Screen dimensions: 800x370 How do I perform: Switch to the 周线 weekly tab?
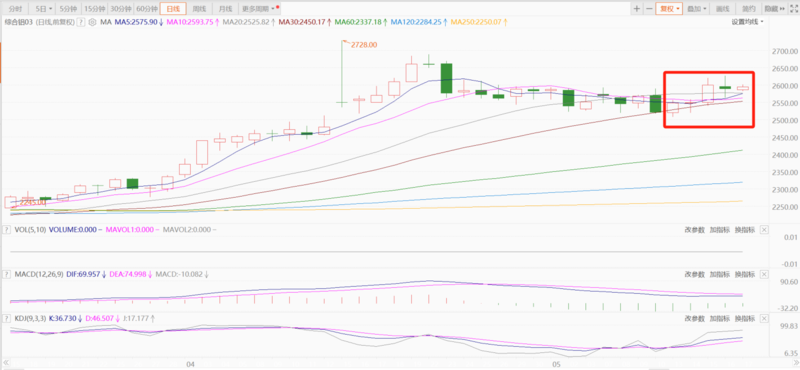(199, 9)
